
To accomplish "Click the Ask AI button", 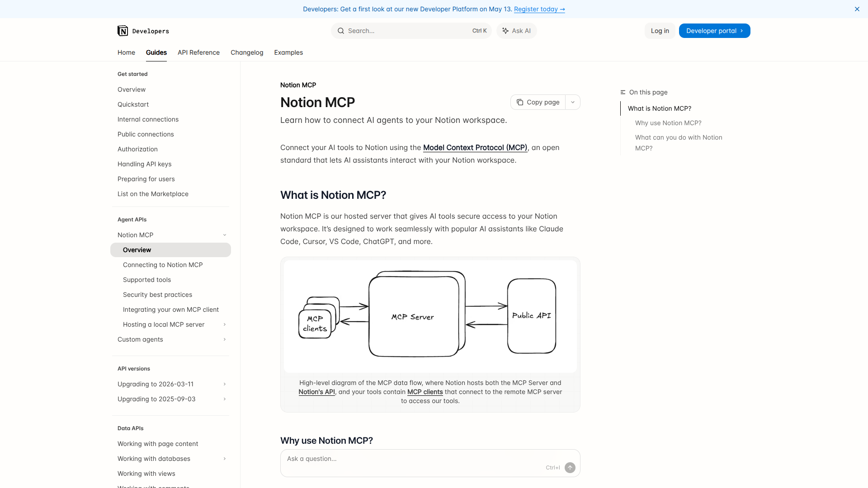I will pos(516,31).
